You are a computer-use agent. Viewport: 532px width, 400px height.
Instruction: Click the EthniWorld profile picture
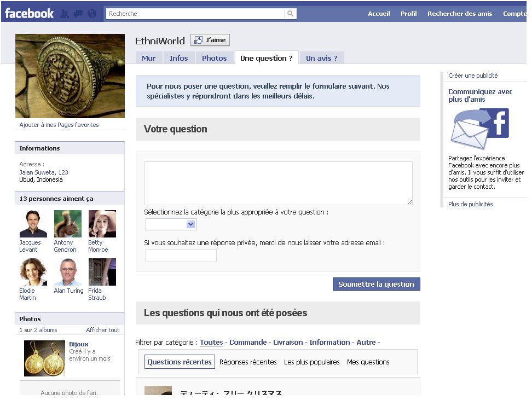pyautogui.click(x=70, y=76)
